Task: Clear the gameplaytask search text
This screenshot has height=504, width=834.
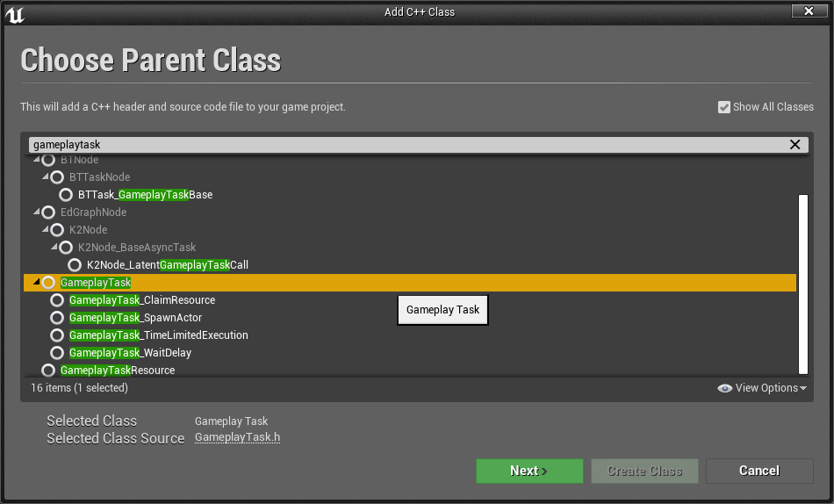Action: tap(794, 145)
